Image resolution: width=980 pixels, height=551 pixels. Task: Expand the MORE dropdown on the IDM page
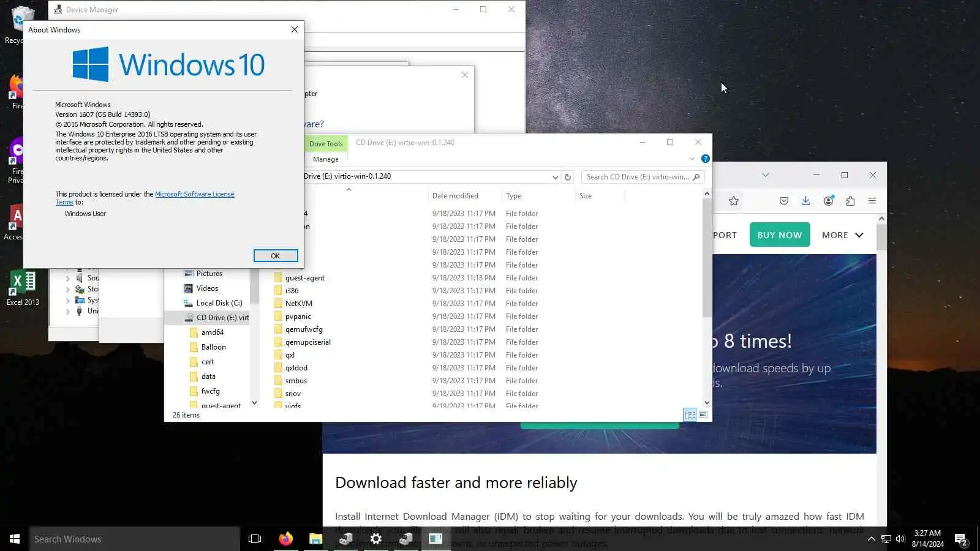click(x=843, y=235)
